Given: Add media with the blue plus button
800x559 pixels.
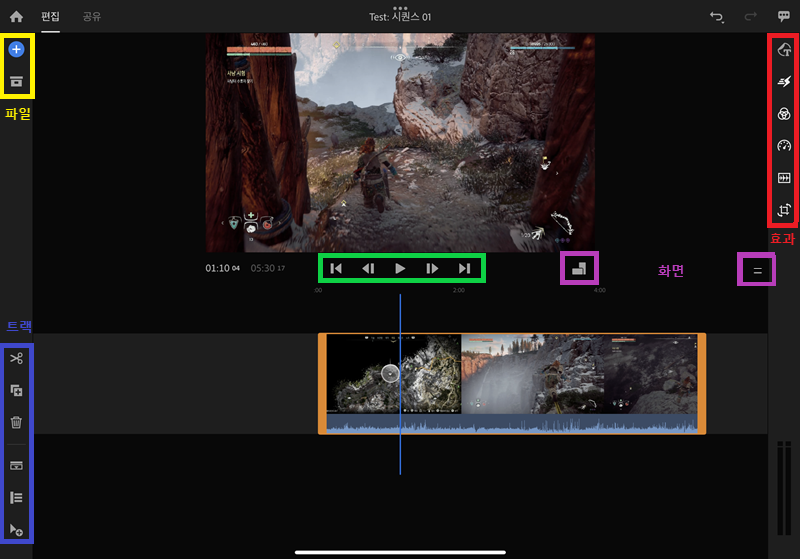Looking at the screenshot, I should [x=16, y=49].
